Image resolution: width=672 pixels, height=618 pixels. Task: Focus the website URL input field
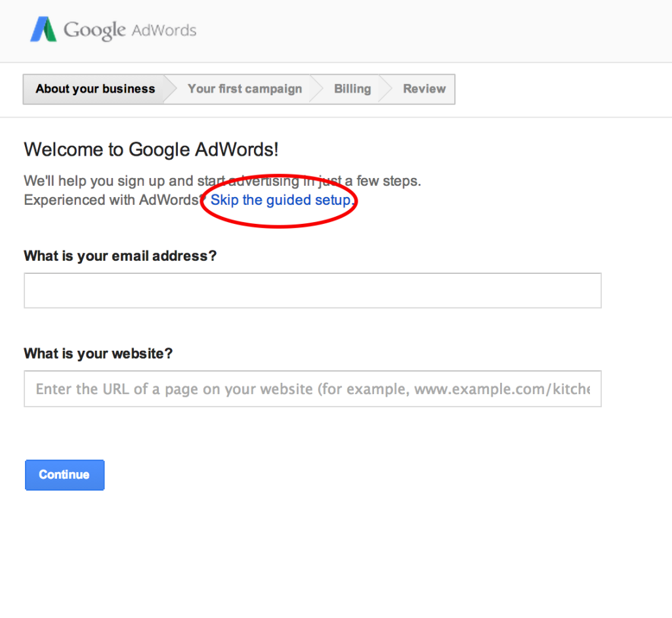point(312,389)
